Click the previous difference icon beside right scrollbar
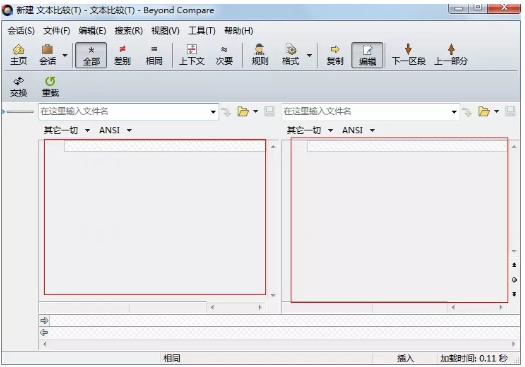525x367 pixels. [514, 265]
